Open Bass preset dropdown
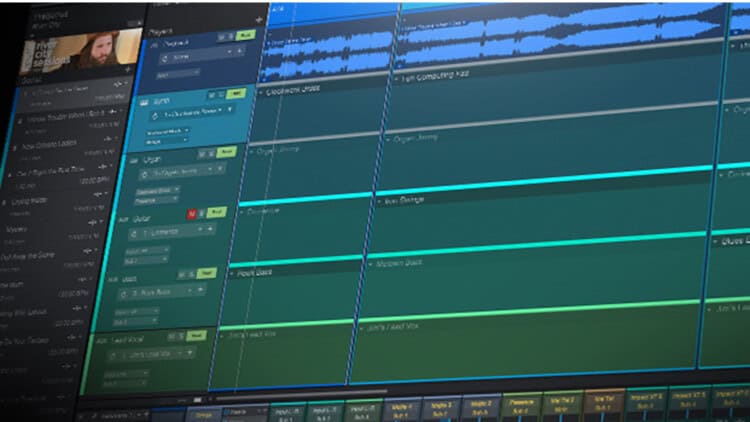Viewport: 750px width, 422px height. pyautogui.click(x=190, y=290)
